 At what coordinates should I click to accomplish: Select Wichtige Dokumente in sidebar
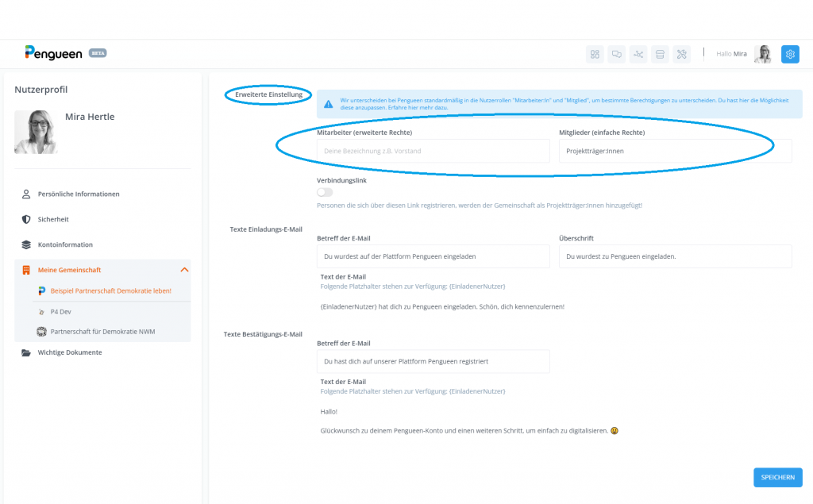70,352
